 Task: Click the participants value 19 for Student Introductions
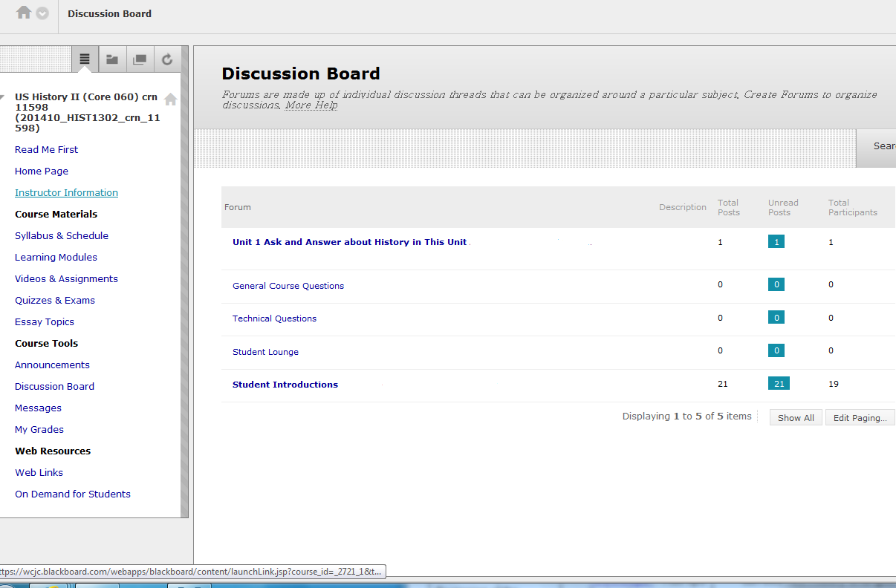(x=834, y=384)
